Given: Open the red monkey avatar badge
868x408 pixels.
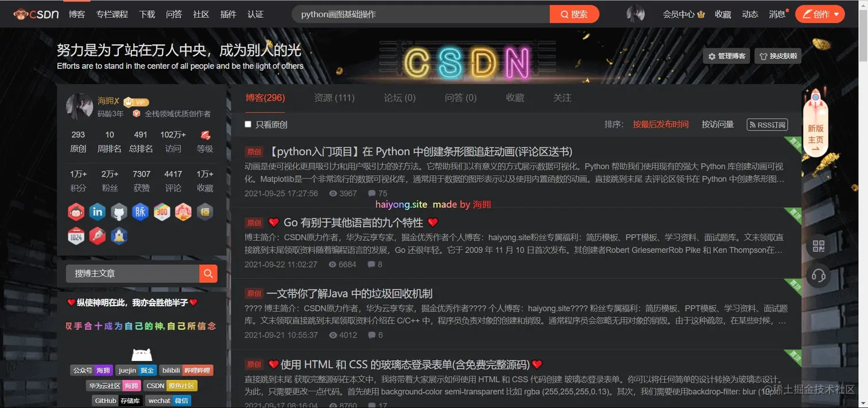Looking at the screenshot, I should (x=76, y=211).
